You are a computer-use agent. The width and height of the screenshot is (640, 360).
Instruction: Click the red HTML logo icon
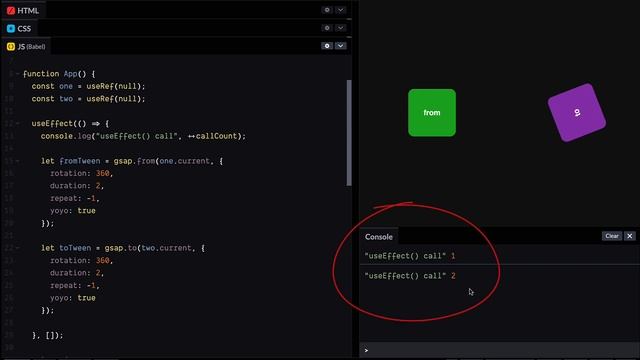(x=11, y=11)
